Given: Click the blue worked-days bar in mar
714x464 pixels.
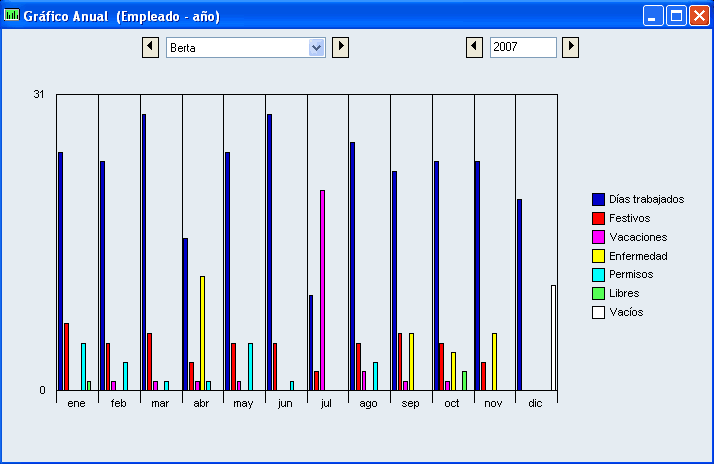Looking at the screenshot, I should (144, 252).
